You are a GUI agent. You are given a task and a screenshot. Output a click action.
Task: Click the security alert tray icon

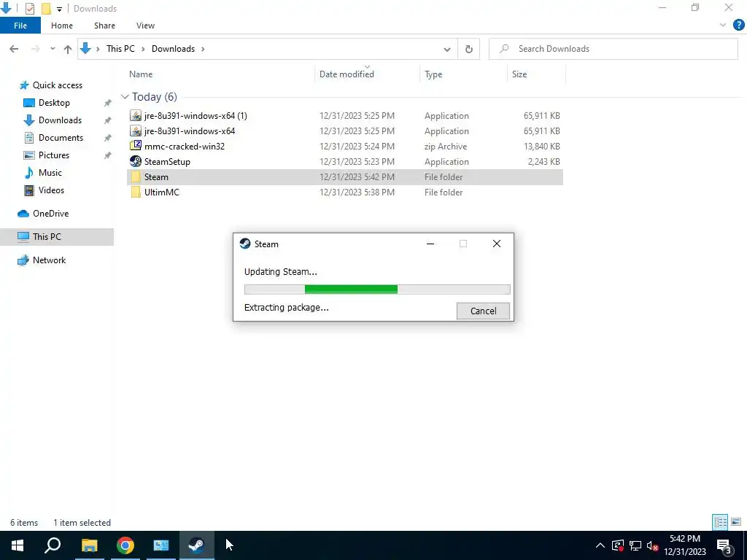pyautogui.click(x=618, y=545)
